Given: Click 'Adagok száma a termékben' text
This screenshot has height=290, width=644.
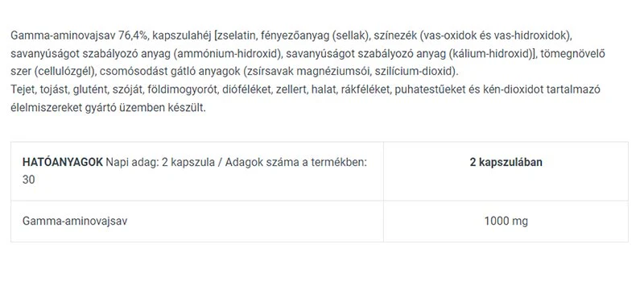Looking at the screenshot, I should (x=295, y=162).
